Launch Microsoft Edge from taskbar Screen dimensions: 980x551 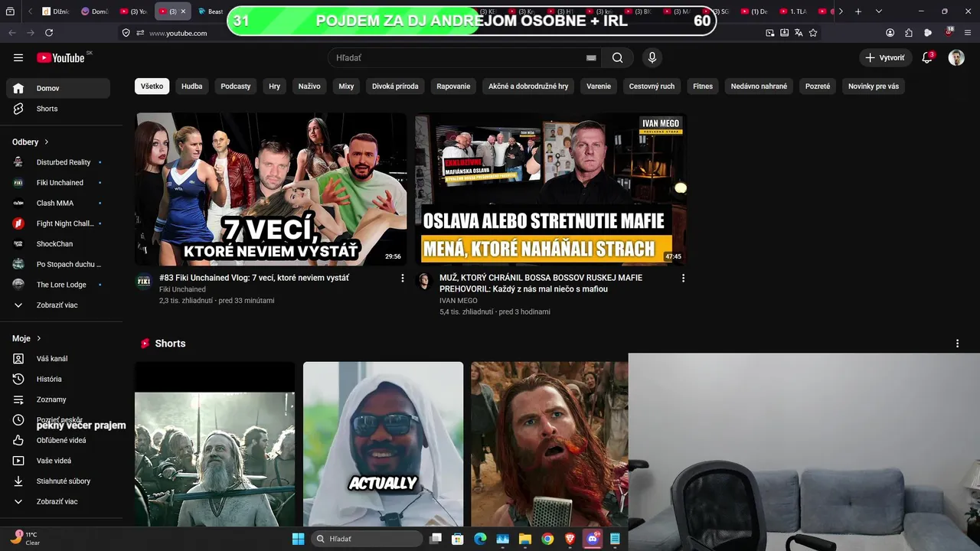(480, 539)
